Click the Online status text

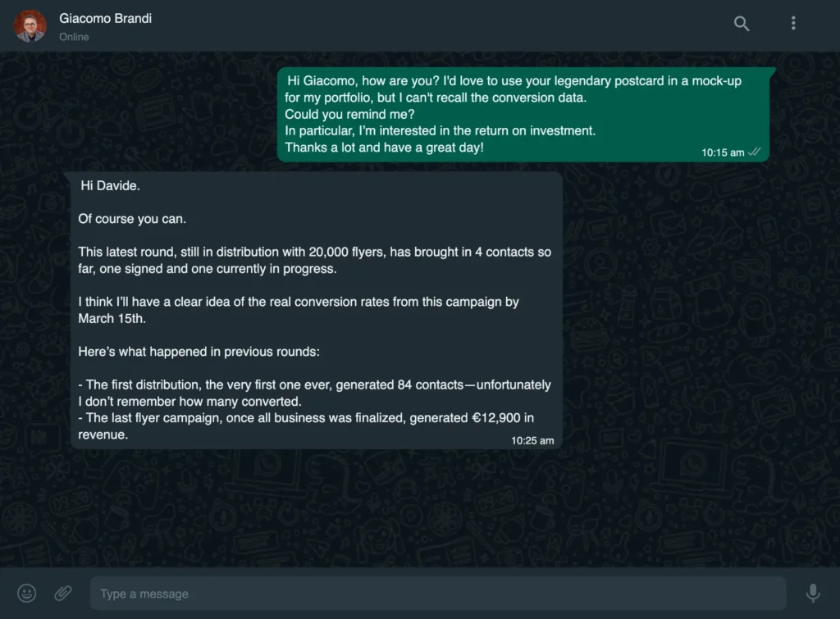[74, 37]
